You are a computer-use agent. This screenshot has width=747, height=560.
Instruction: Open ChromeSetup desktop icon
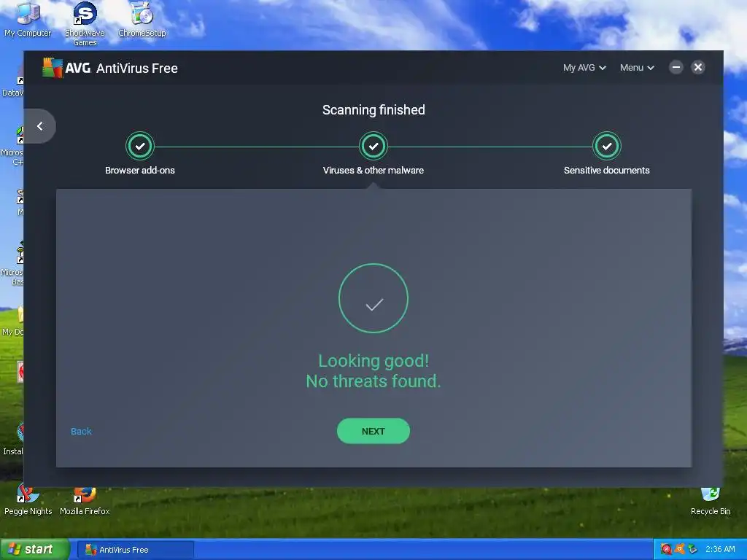point(142,19)
